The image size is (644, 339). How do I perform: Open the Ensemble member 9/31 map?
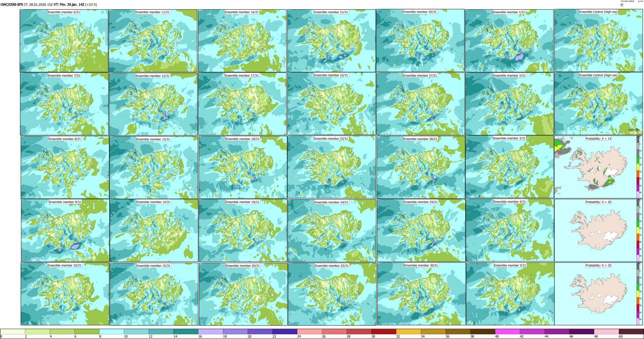[65, 231]
